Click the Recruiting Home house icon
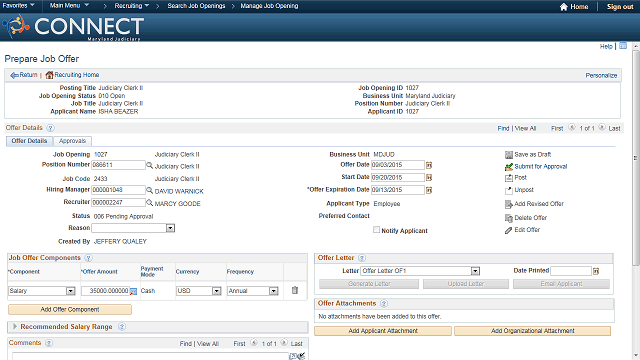This screenshot has height=360, width=640. (49, 75)
